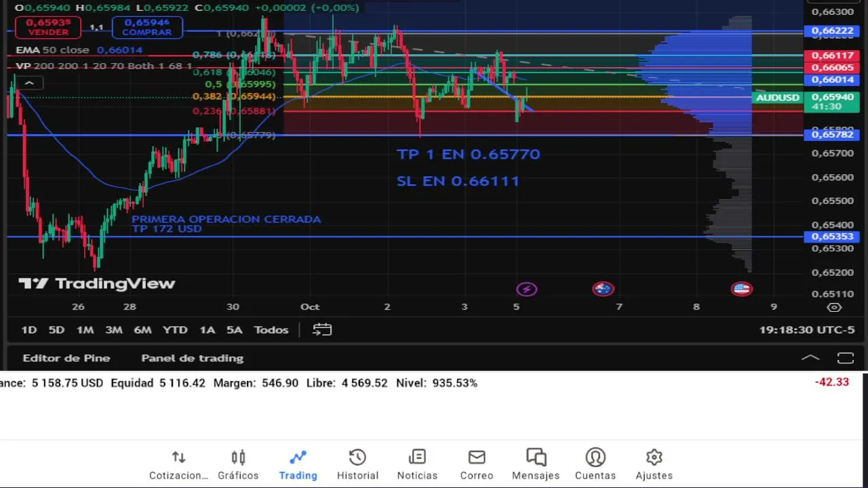Click the Libre 4 569.52 value
The height and width of the screenshot is (488, 868).
point(347,383)
